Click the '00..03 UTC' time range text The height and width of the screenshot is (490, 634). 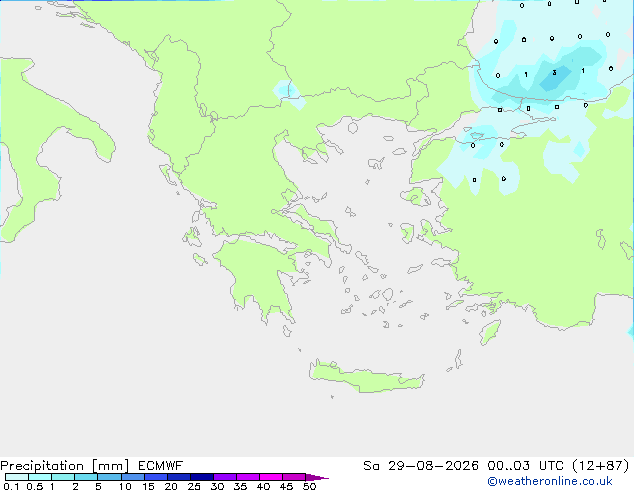point(526,466)
